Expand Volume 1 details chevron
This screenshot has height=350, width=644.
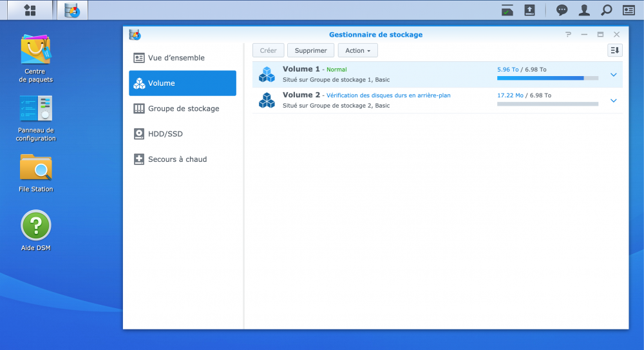613,75
